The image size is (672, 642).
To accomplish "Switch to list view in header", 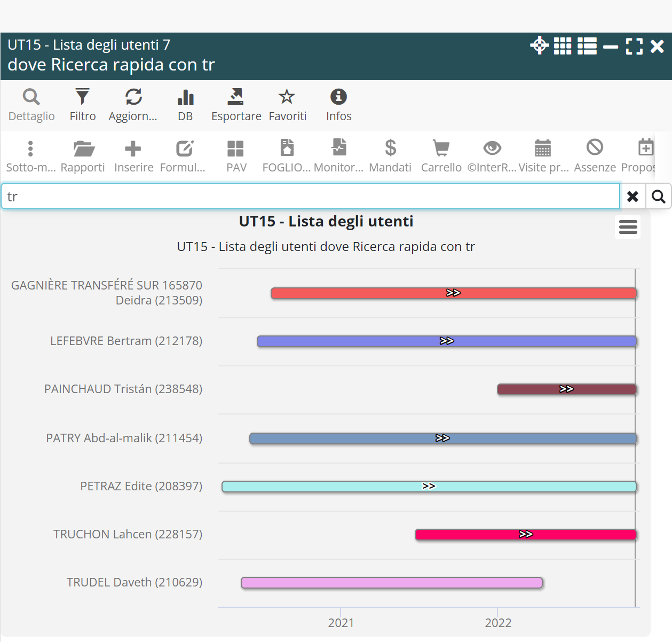I will (x=587, y=46).
